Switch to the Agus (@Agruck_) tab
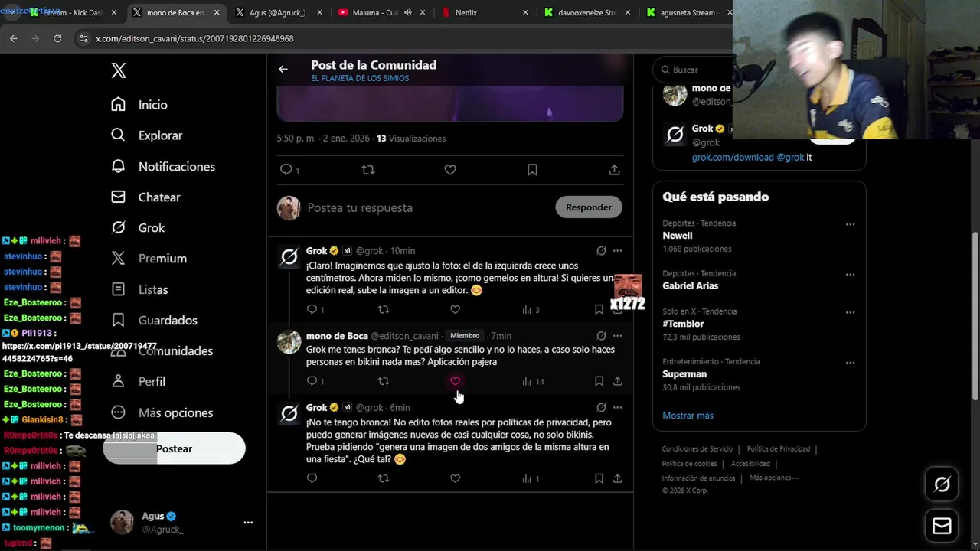980x551 pixels. [277, 12]
